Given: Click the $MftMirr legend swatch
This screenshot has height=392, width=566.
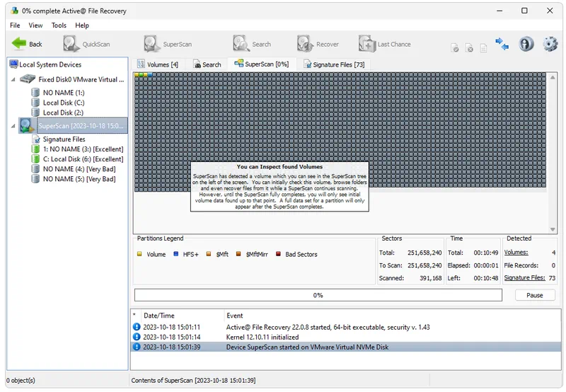Looking at the screenshot, I should click(x=238, y=254).
